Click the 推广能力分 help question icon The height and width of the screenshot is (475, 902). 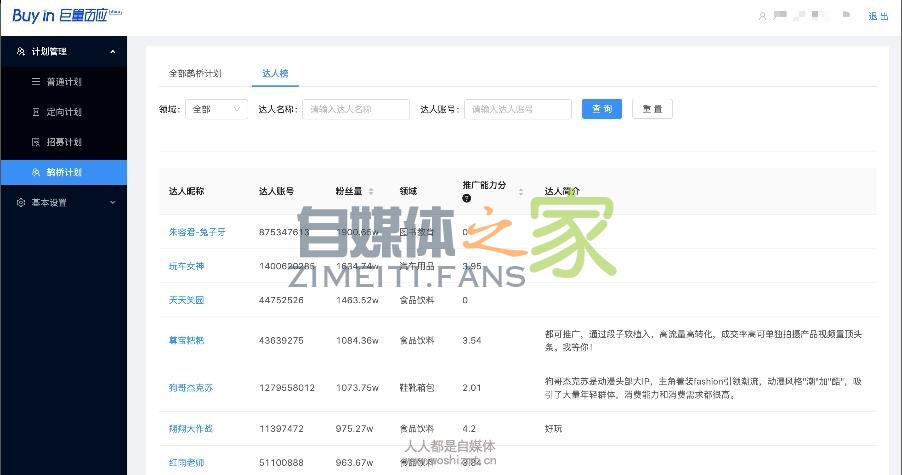click(467, 198)
